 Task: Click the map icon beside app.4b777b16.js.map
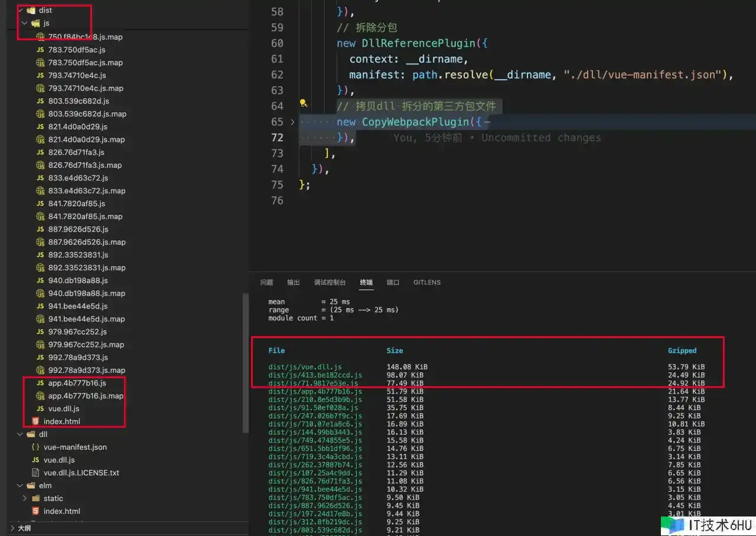pyautogui.click(x=40, y=396)
